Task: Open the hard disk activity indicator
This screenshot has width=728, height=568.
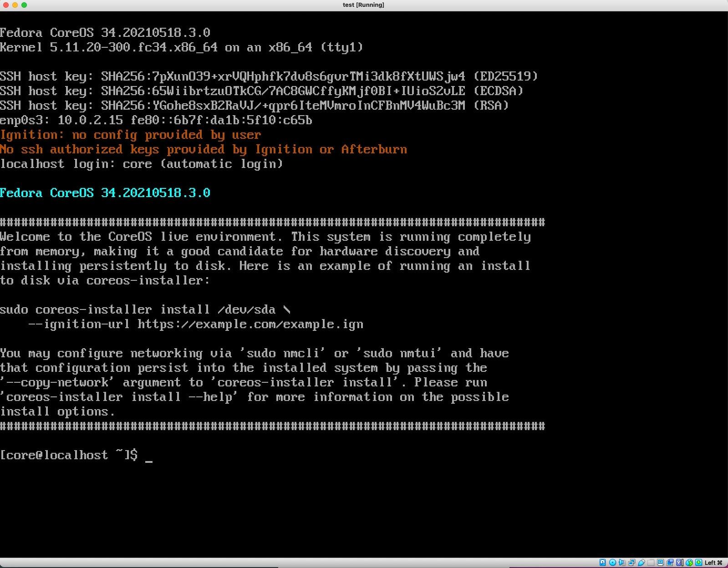Action: 602,563
